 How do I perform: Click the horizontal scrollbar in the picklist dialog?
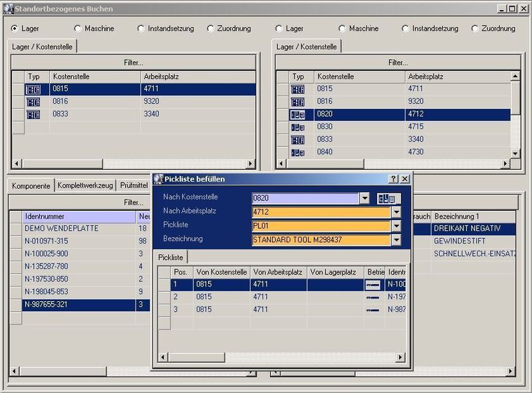(x=281, y=358)
